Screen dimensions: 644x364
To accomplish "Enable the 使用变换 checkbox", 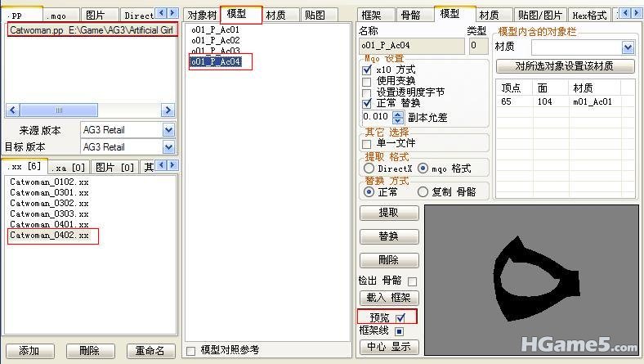I will 367,81.
